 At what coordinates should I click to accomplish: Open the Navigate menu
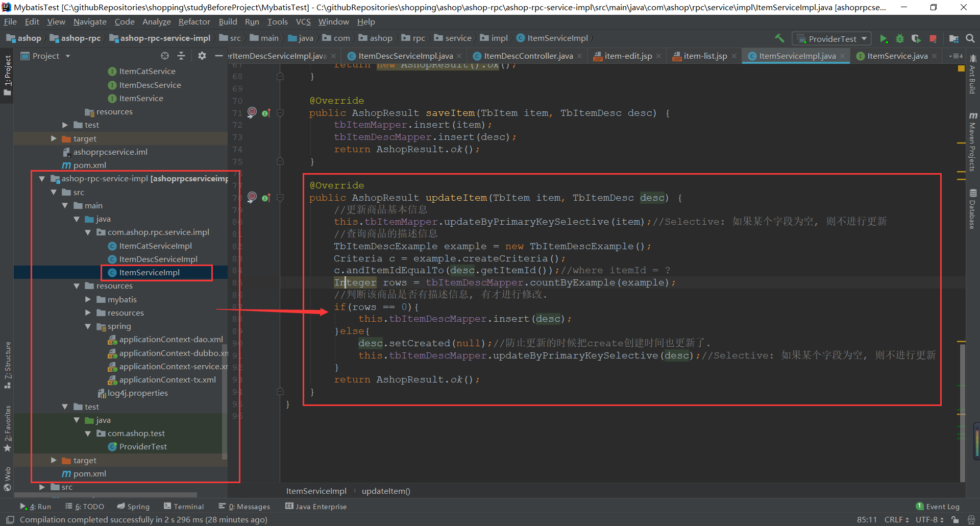tap(90, 21)
